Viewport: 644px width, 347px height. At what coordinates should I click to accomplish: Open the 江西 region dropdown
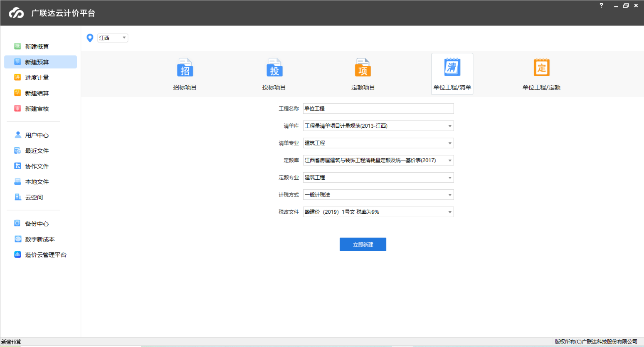113,38
